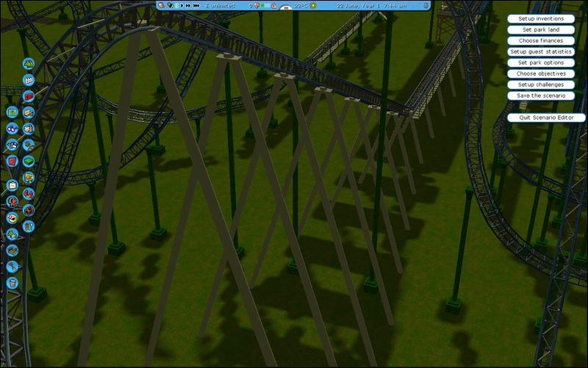Viewport: 588px width, 368px height.
Task: Click the guest count '0'
Action: tap(251, 6)
